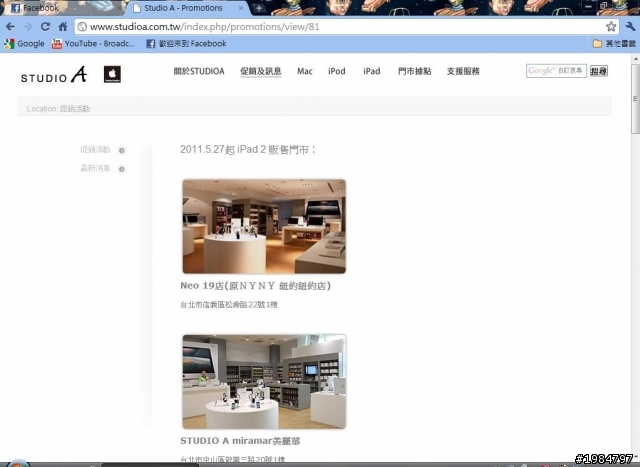Screen dimensions: 640x467
Task: Click the 2011.5.27起 iPad 2 heading
Action: tap(248, 150)
